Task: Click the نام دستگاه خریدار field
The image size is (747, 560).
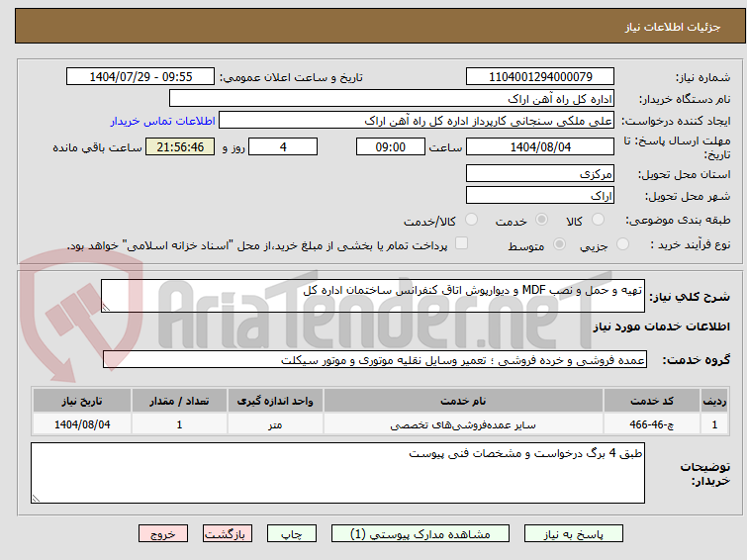Action: tap(392, 99)
